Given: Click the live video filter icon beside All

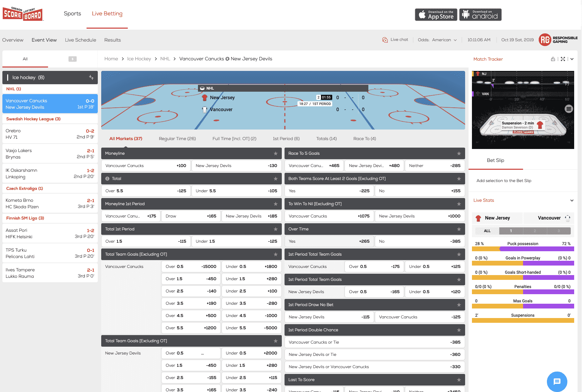Looking at the screenshot, I should 73,59.
